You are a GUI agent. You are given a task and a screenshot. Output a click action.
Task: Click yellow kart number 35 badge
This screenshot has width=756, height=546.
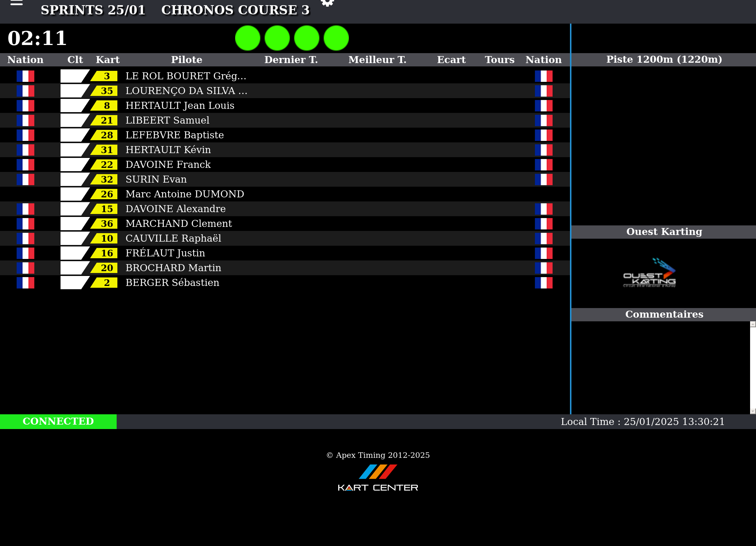[x=105, y=91]
